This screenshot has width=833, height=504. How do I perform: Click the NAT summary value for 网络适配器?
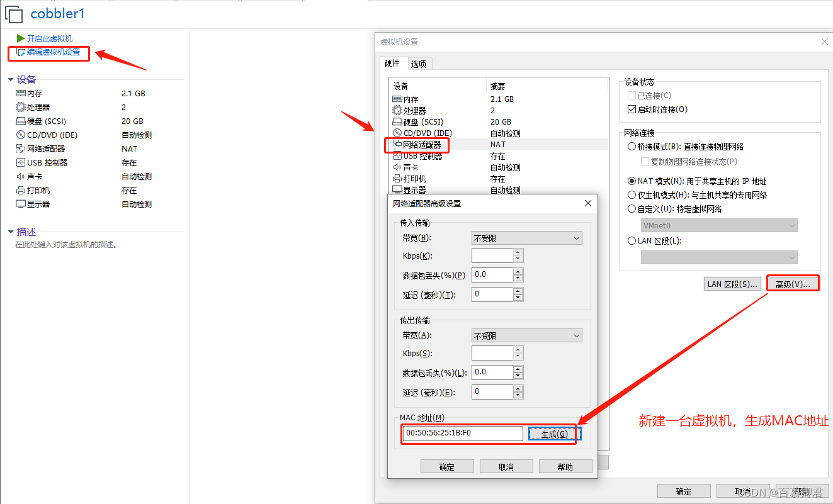click(498, 144)
